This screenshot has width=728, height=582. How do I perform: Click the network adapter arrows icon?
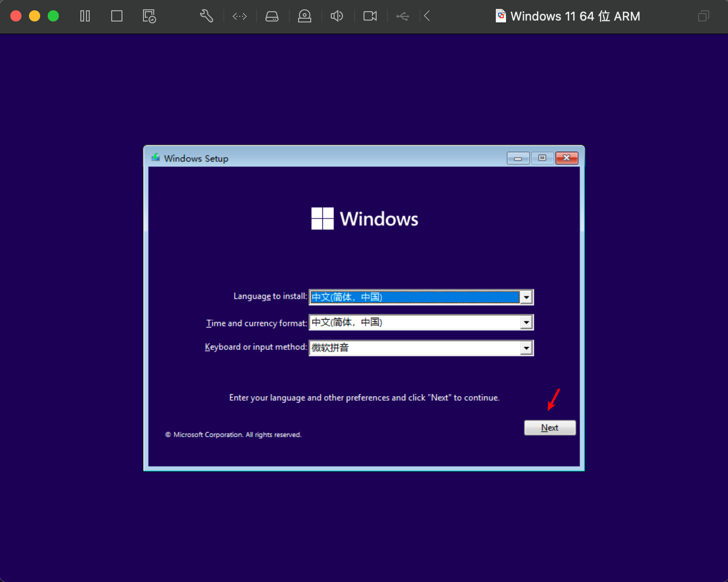click(240, 16)
